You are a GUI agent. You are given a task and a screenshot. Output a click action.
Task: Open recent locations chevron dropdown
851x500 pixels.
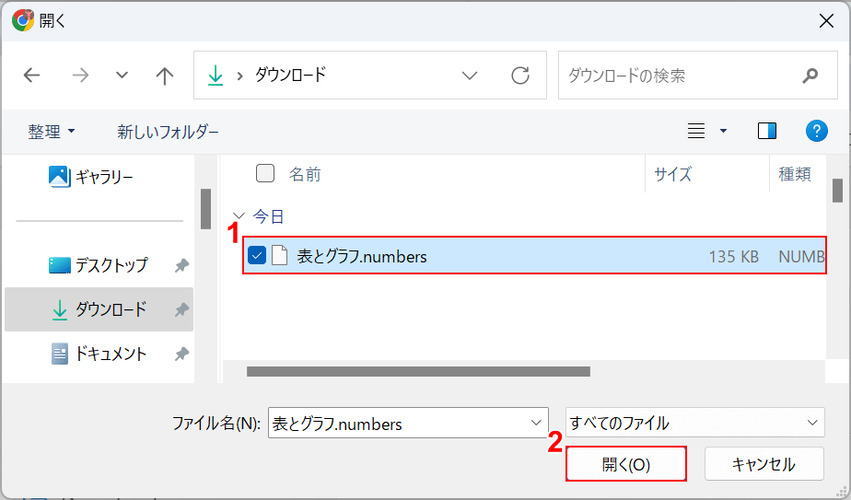(122, 75)
